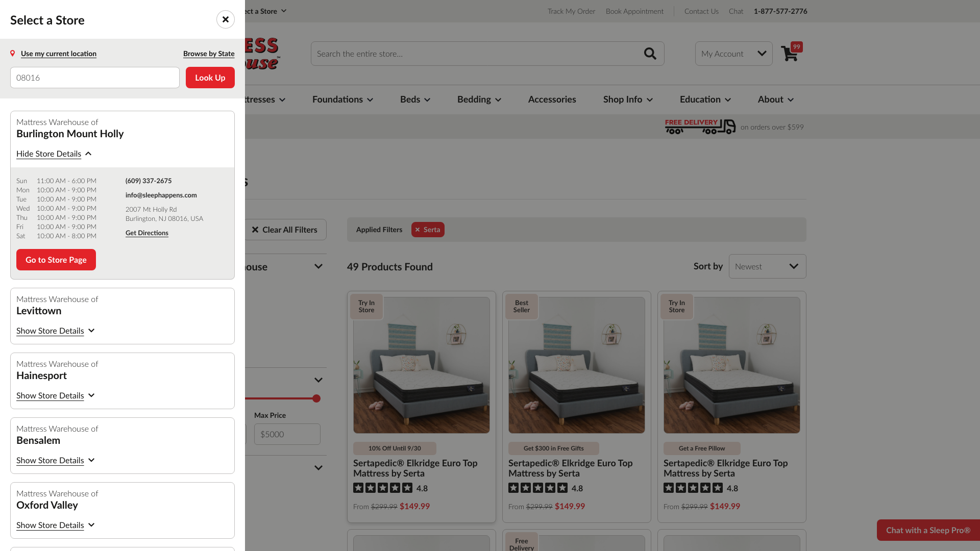Click Clear All Filters button
Viewport: 980px width, 551px height.
tap(285, 230)
